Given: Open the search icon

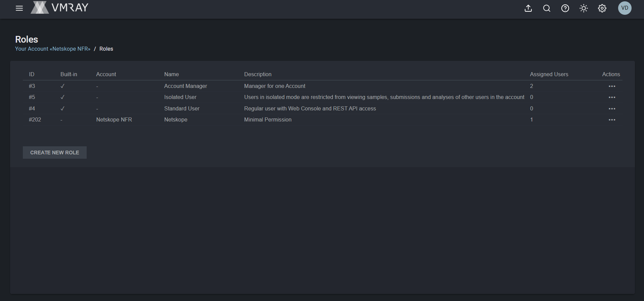Looking at the screenshot, I should pyautogui.click(x=547, y=8).
